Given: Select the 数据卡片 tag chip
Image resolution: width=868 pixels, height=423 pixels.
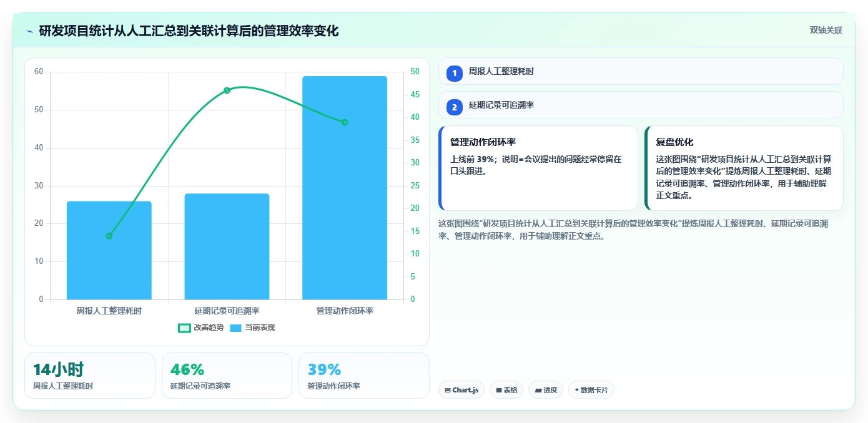Looking at the screenshot, I should [x=591, y=390].
